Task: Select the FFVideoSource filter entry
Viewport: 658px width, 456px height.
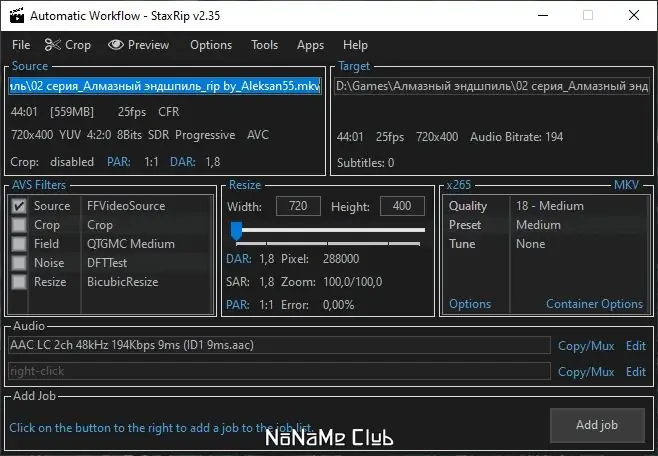Action: pos(126,206)
